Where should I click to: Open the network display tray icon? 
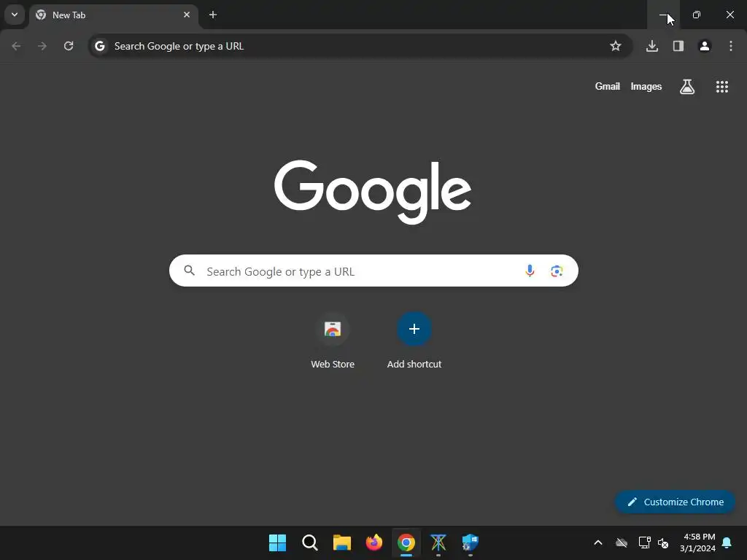click(x=644, y=542)
